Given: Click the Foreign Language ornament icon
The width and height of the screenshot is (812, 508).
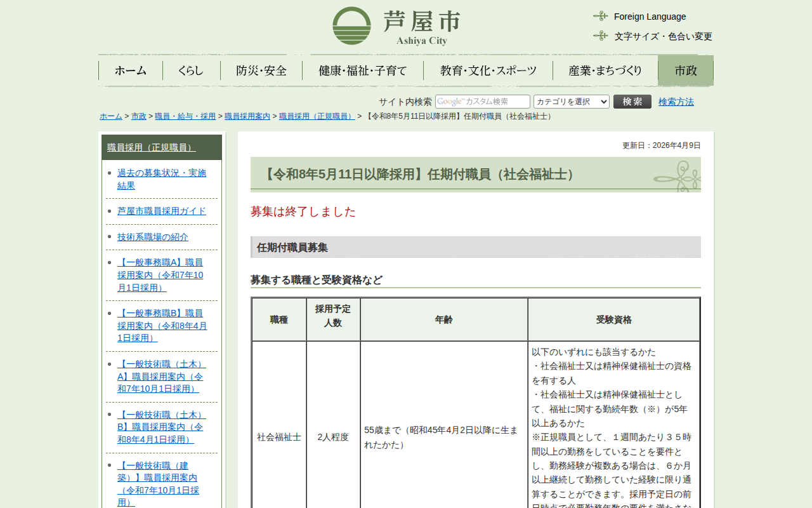Looking at the screenshot, I should point(600,17).
